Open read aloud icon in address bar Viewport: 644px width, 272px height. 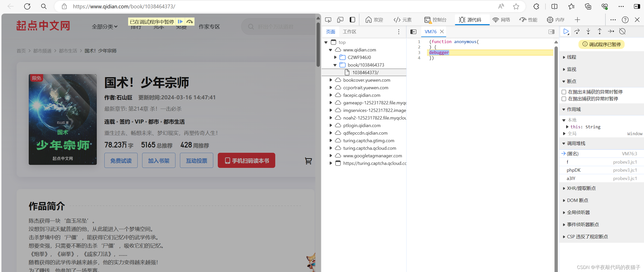coord(501,6)
